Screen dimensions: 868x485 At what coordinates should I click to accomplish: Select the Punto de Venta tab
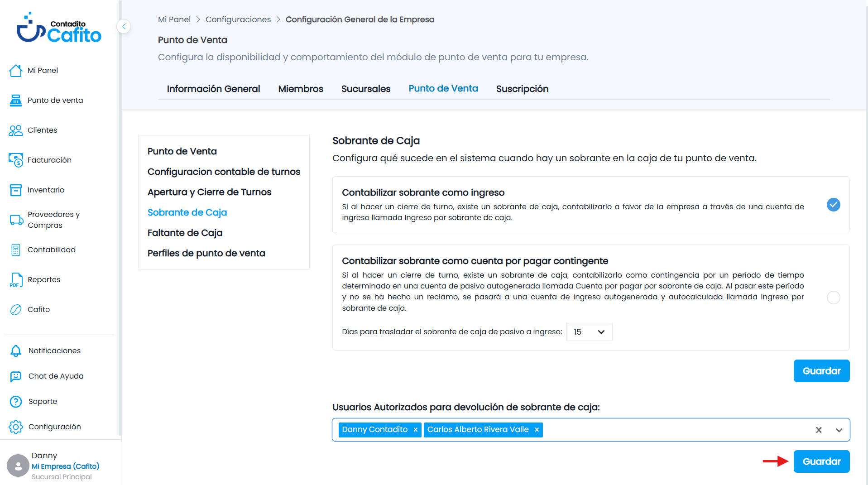tap(443, 89)
